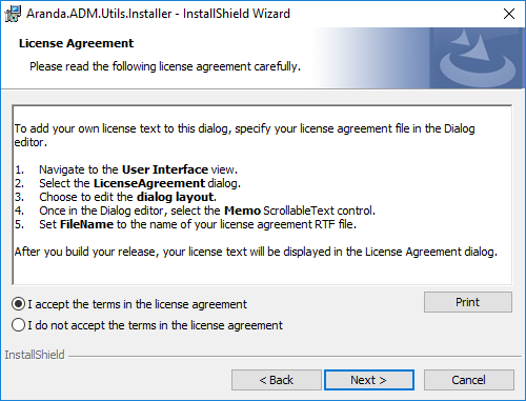The height and width of the screenshot is (401, 526).
Task: Click the bold 'User Interface' text in step 1
Action: click(x=165, y=169)
